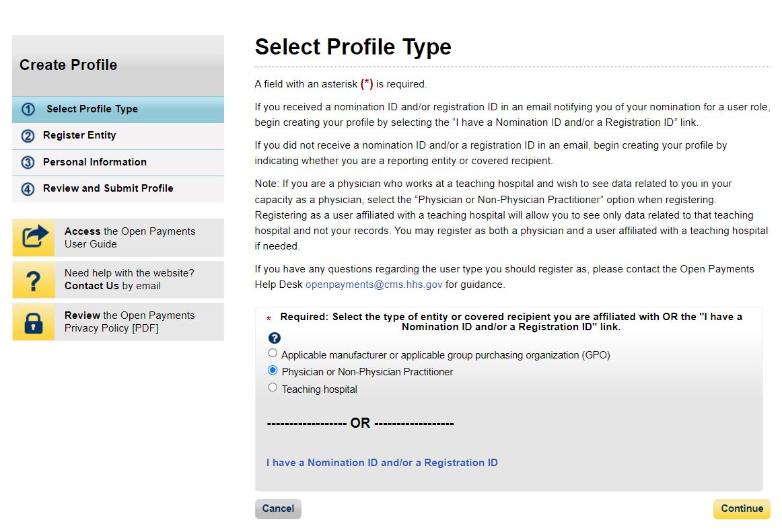The width and height of the screenshot is (782, 532).
Task: Select Applicable manufacturer or GPO radio option
Action: 273,353
